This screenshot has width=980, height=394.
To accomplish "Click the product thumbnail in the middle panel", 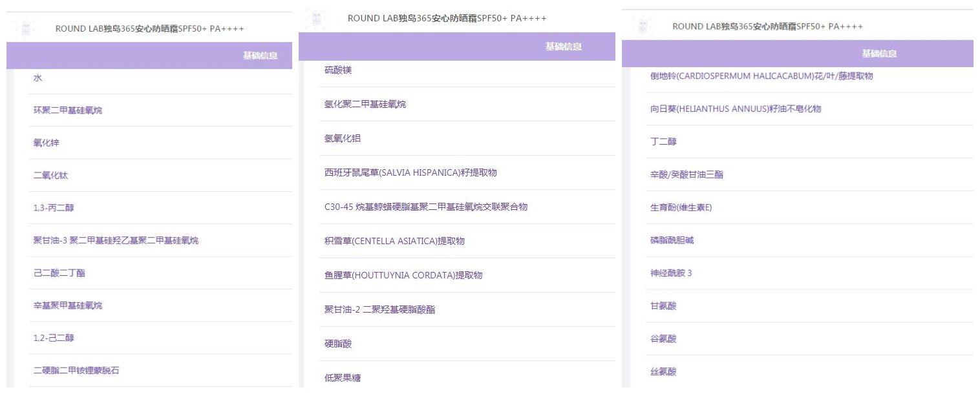I will point(315,18).
